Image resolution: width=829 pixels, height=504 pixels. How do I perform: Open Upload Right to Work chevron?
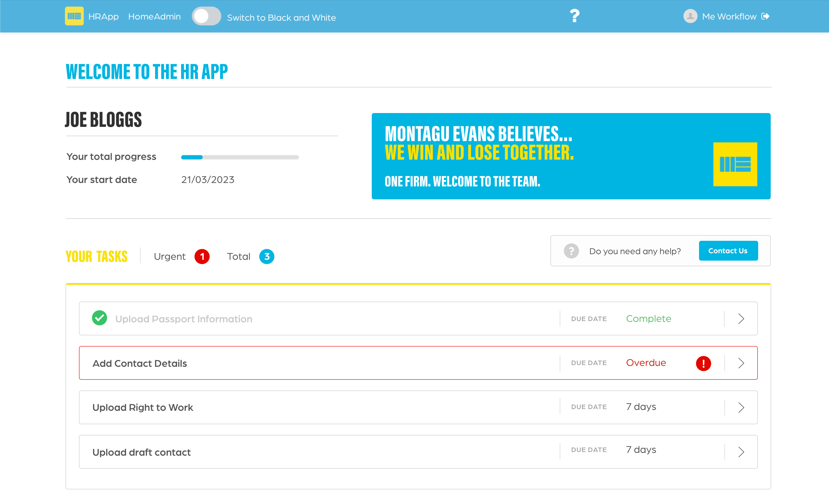[741, 408]
